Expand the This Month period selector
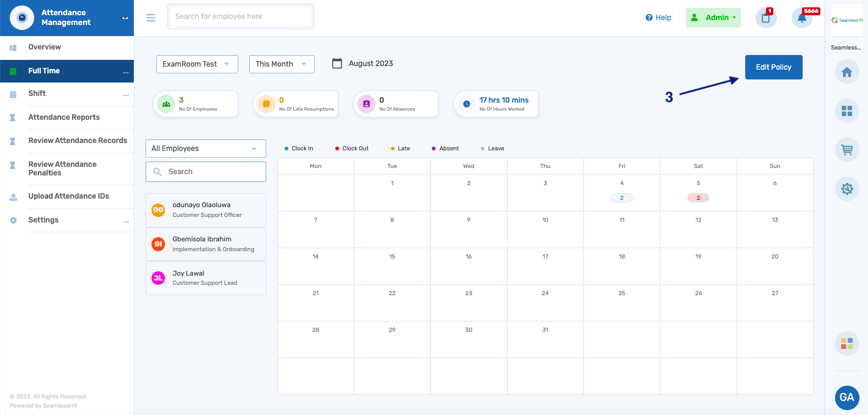This screenshot has width=868, height=415. (x=282, y=64)
